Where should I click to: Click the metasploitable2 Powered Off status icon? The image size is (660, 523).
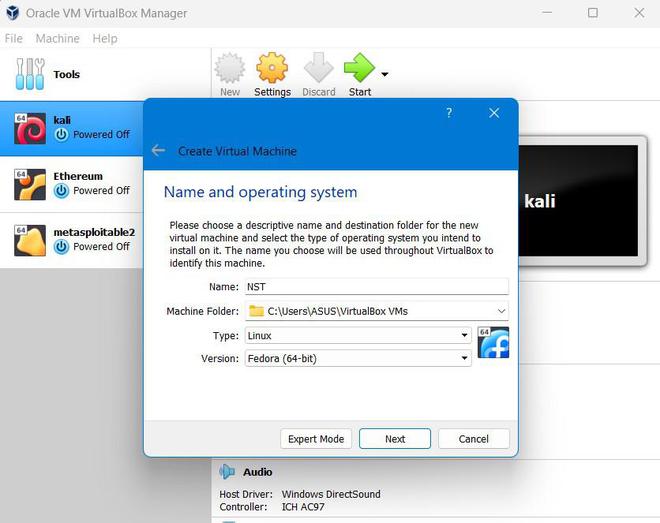click(x=61, y=247)
